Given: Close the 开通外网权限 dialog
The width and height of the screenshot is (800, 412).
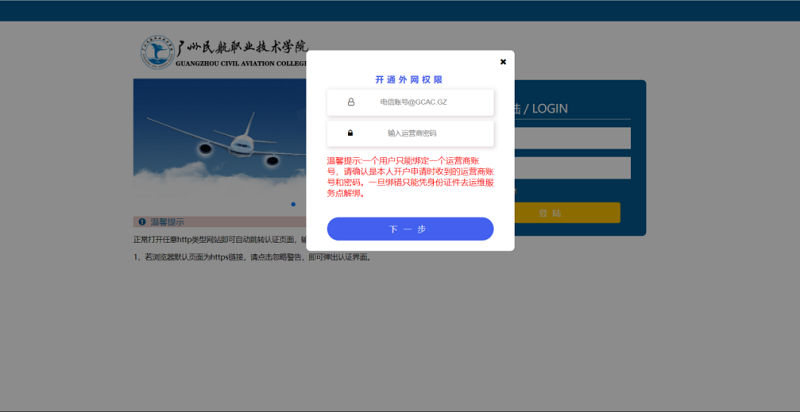Looking at the screenshot, I should pyautogui.click(x=503, y=62).
